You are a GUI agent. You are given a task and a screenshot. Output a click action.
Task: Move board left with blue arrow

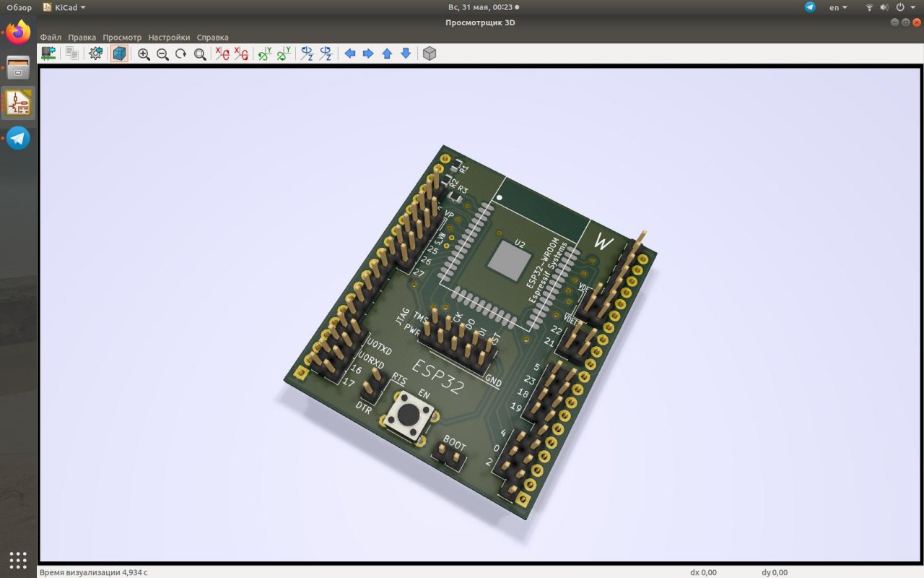click(350, 53)
